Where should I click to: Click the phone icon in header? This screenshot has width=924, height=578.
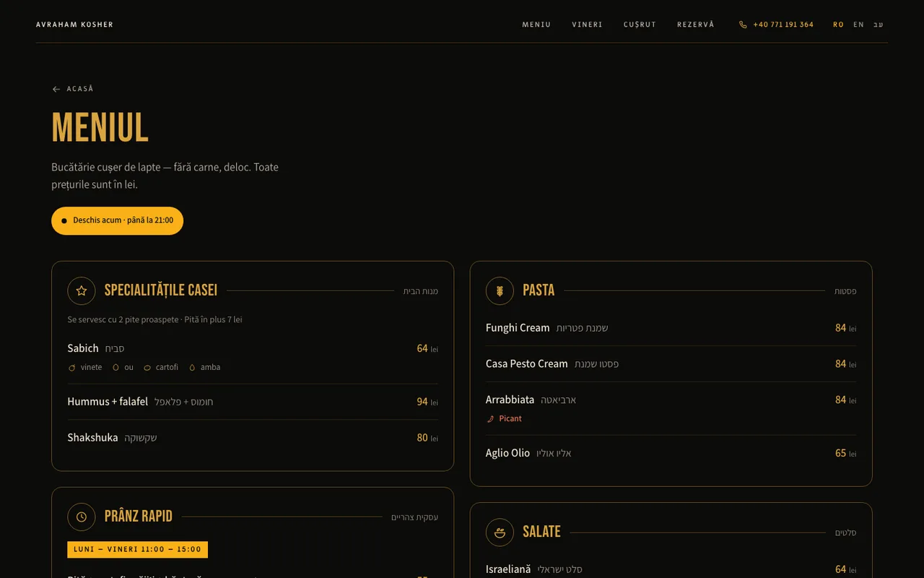743,25
